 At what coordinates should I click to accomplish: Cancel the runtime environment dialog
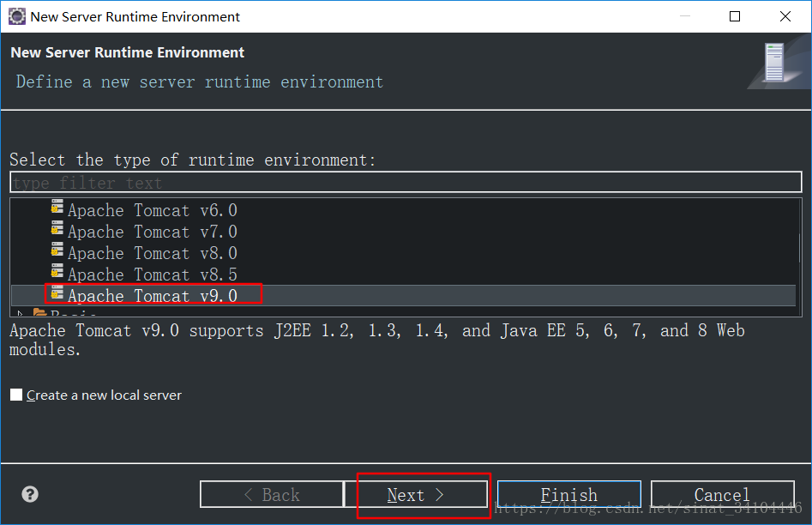[x=723, y=494]
